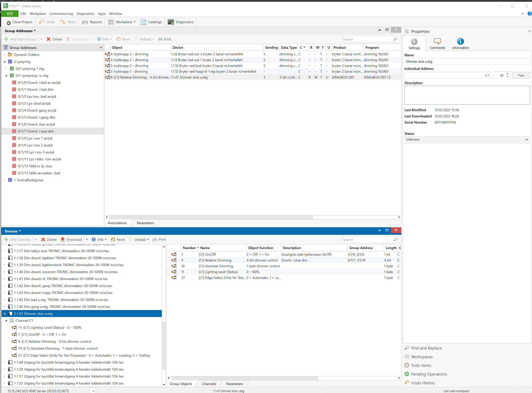Open the Comments tab icon in Properties

437,42
